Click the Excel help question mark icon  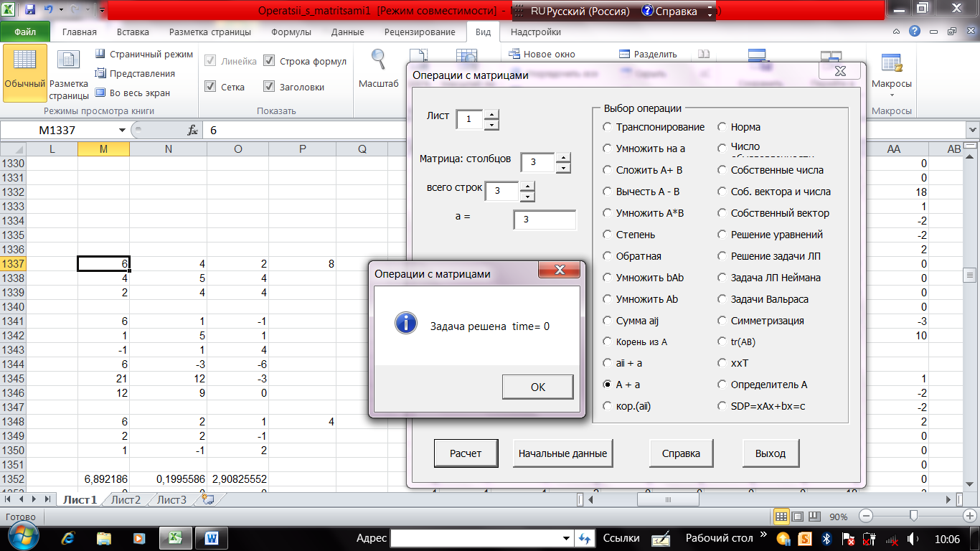(915, 32)
